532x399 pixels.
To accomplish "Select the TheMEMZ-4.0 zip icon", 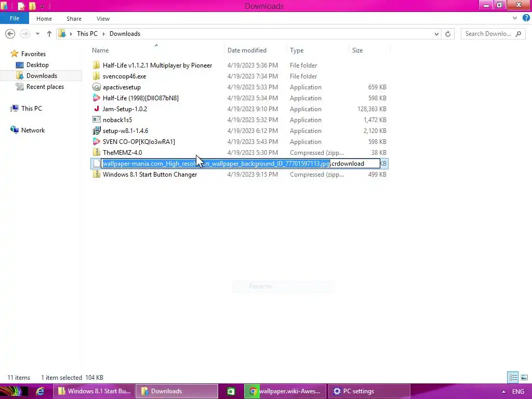I will pos(96,152).
